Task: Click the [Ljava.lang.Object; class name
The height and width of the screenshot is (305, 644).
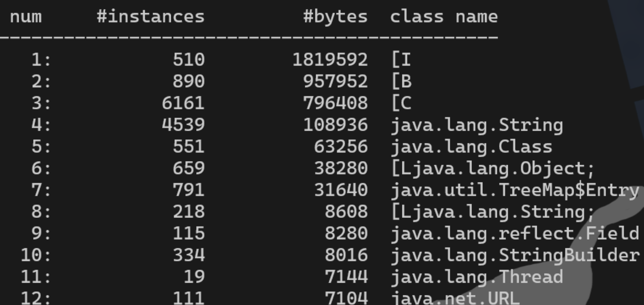Action: (x=493, y=168)
